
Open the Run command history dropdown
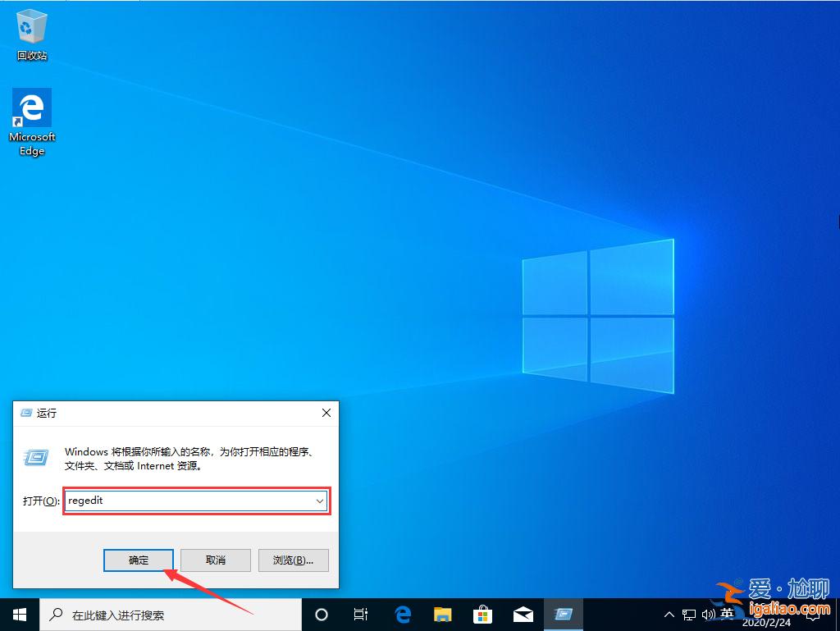320,501
